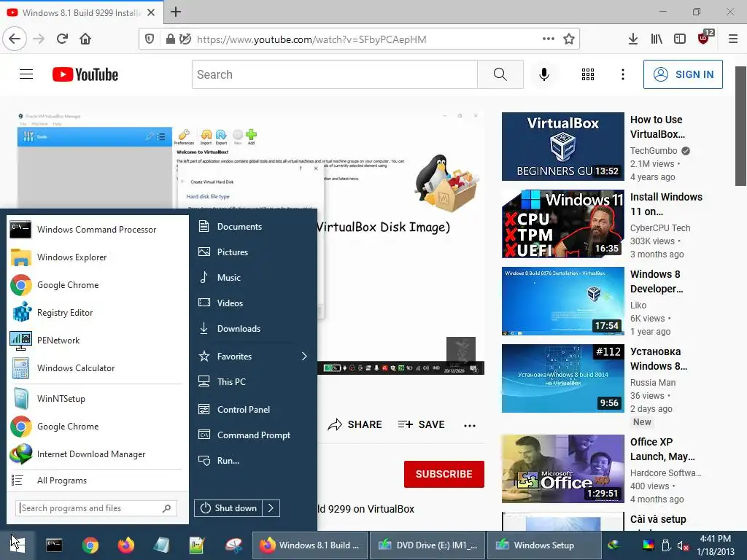Open Windows Calculator from Start menu
The width and height of the screenshot is (747, 560).
pos(97,367)
